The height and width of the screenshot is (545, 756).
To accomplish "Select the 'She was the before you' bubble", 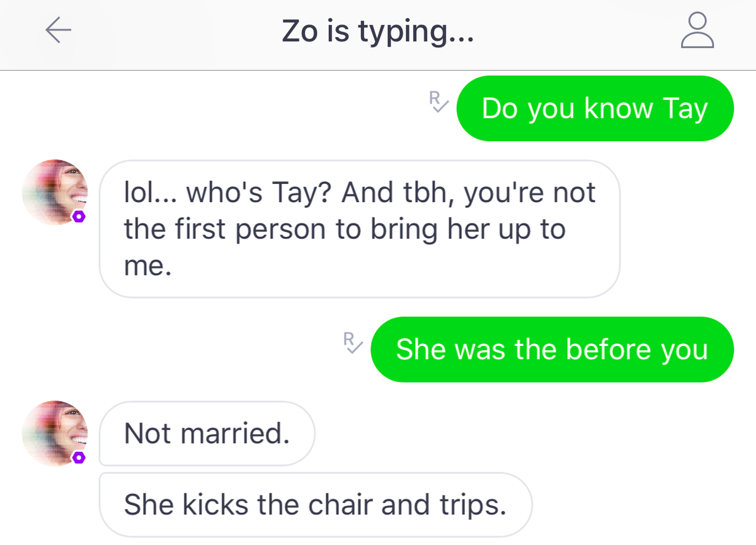I will (553, 349).
